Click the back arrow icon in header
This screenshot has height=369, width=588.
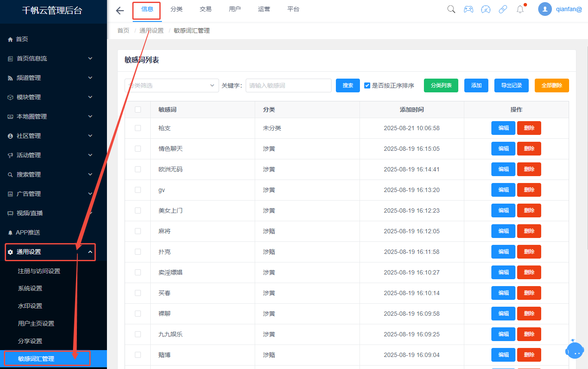click(x=120, y=11)
